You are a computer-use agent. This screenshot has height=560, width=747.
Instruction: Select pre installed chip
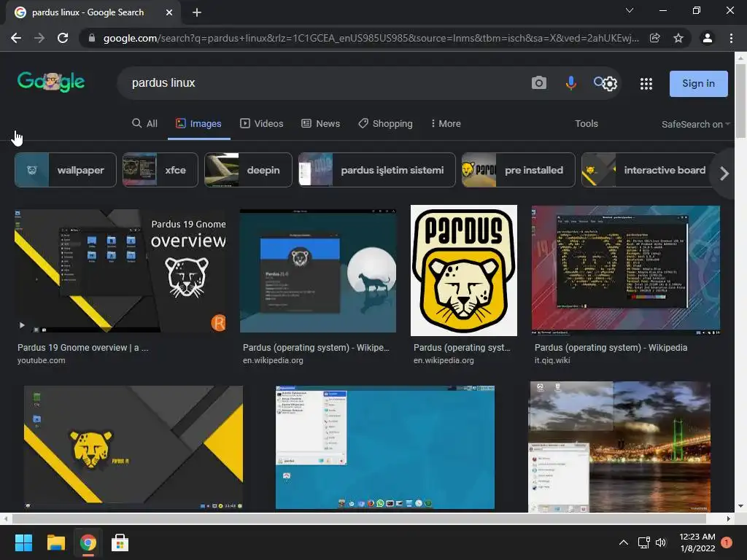[x=519, y=170]
